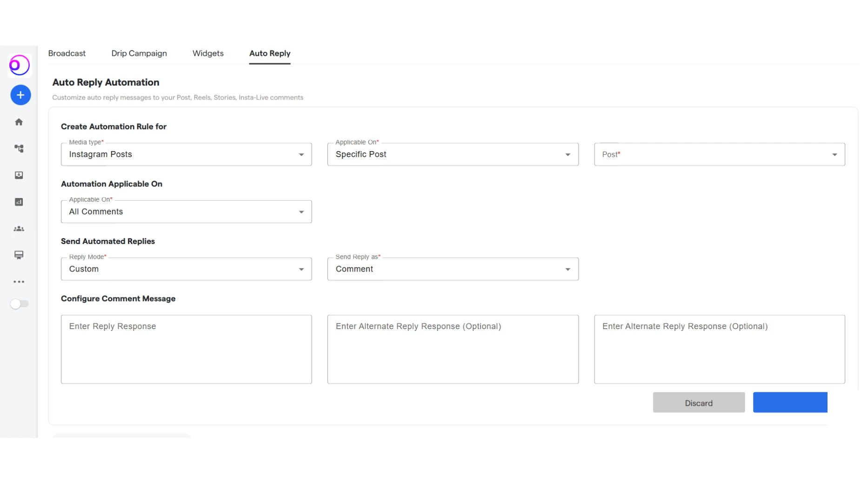This screenshot has width=868, height=502.
Task: Click the Automation Applicable On label
Action: tap(112, 184)
